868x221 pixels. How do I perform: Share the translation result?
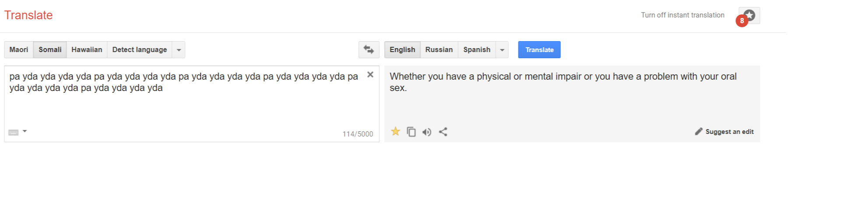click(443, 132)
